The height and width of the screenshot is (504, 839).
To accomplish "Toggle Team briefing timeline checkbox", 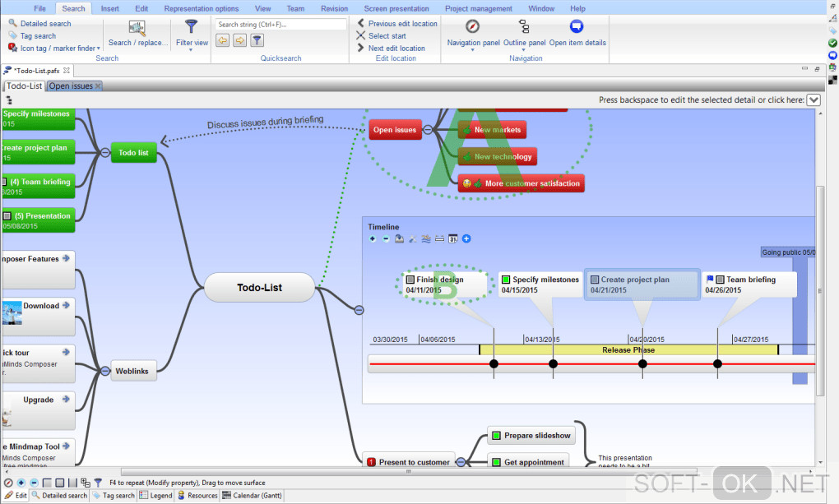I will tap(721, 280).
